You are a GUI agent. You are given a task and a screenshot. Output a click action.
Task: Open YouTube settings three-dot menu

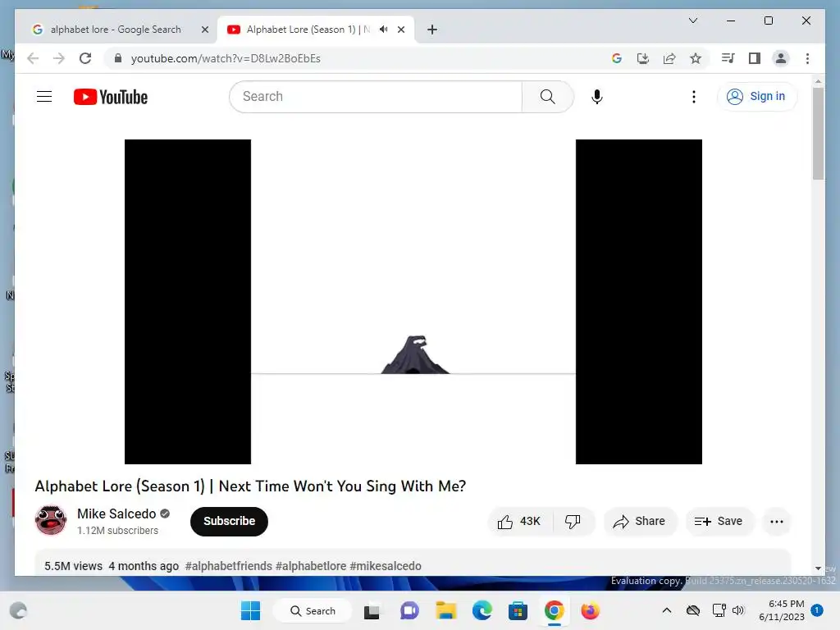click(694, 97)
